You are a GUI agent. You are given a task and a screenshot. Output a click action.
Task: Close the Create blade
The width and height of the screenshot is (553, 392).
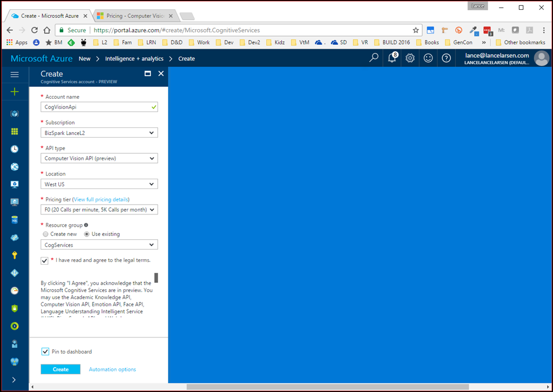(x=161, y=73)
